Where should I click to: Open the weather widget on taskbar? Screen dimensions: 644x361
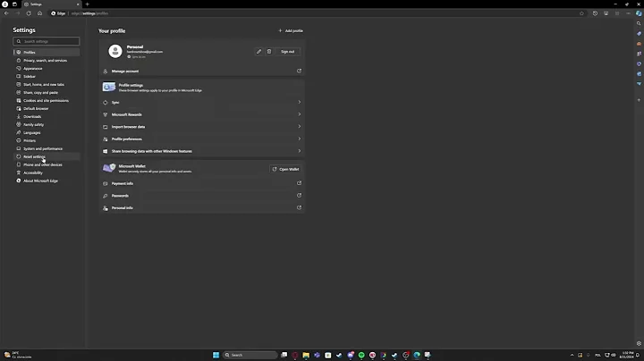pyautogui.click(x=17, y=355)
